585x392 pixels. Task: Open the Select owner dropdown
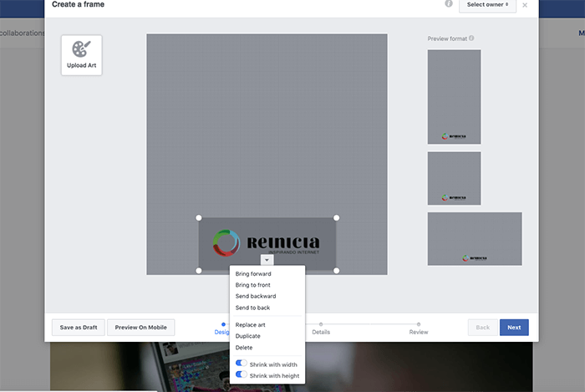pyautogui.click(x=487, y=5)
